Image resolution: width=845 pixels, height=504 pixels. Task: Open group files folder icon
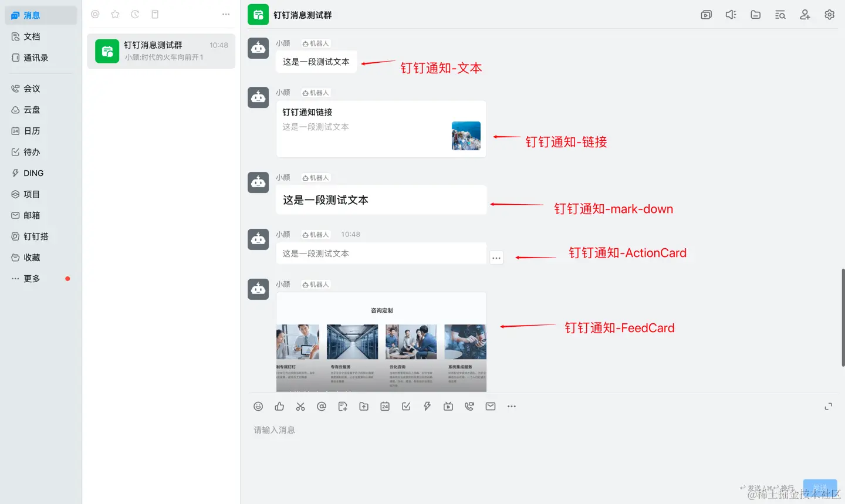756,15
